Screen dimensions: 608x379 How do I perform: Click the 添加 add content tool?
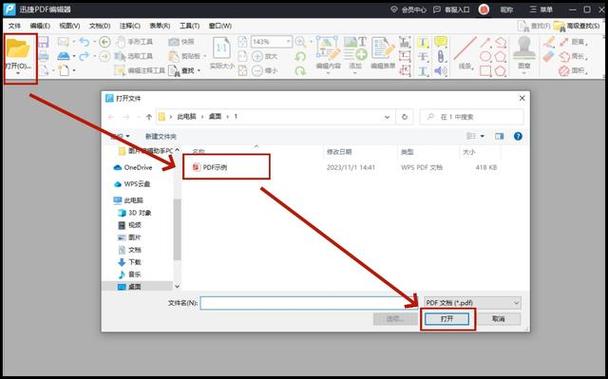(356, 54)
